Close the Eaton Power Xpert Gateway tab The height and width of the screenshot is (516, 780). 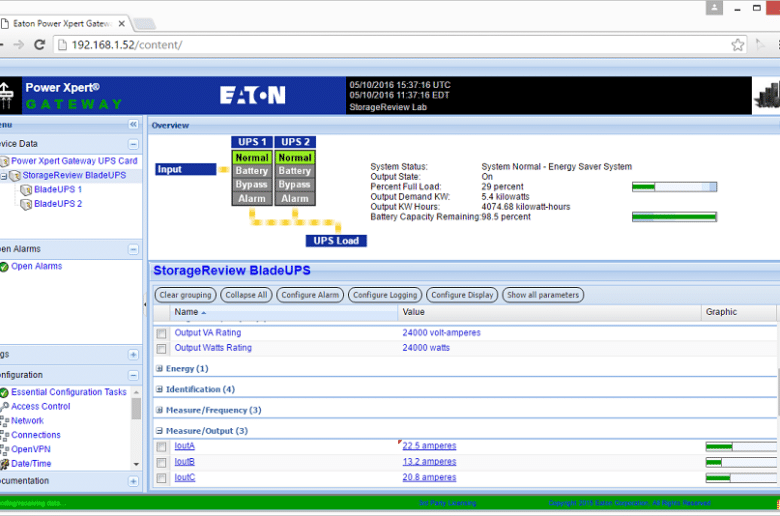point(121,23)
